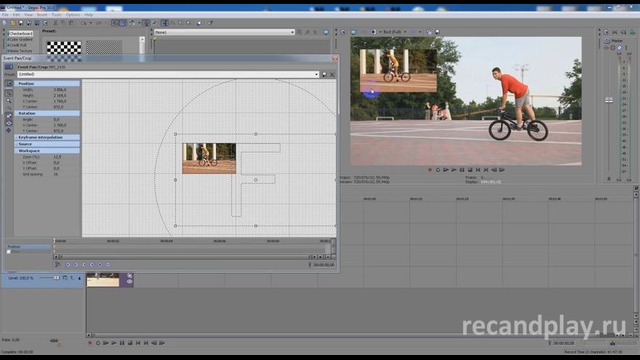Click the Open project folder icon
Viewport: 640px width, 360px height.
(x=13, y=23)
